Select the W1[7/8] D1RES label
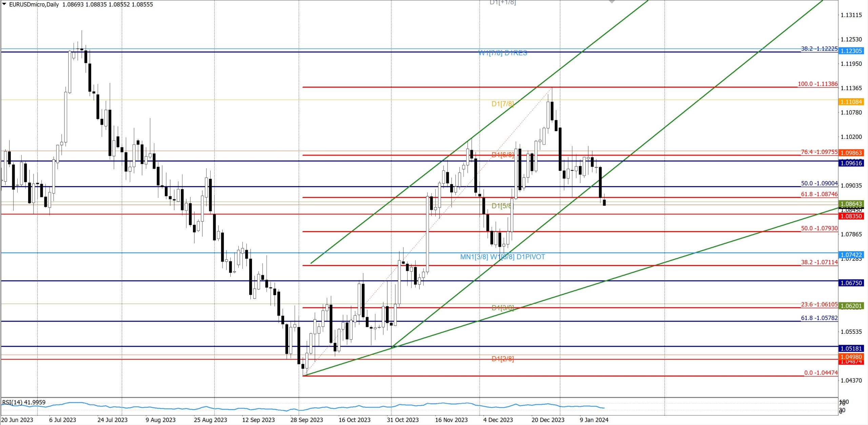 coord(502,53)
